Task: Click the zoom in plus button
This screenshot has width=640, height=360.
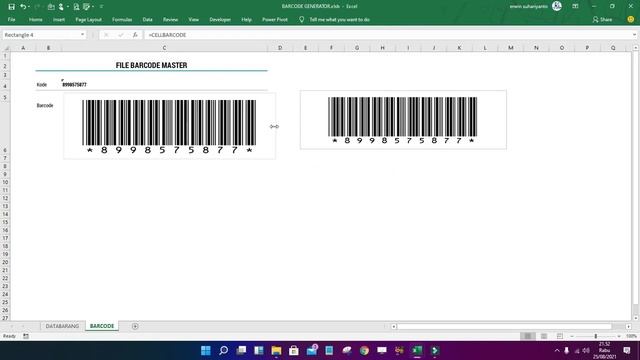Action: (x=619, y=336)
